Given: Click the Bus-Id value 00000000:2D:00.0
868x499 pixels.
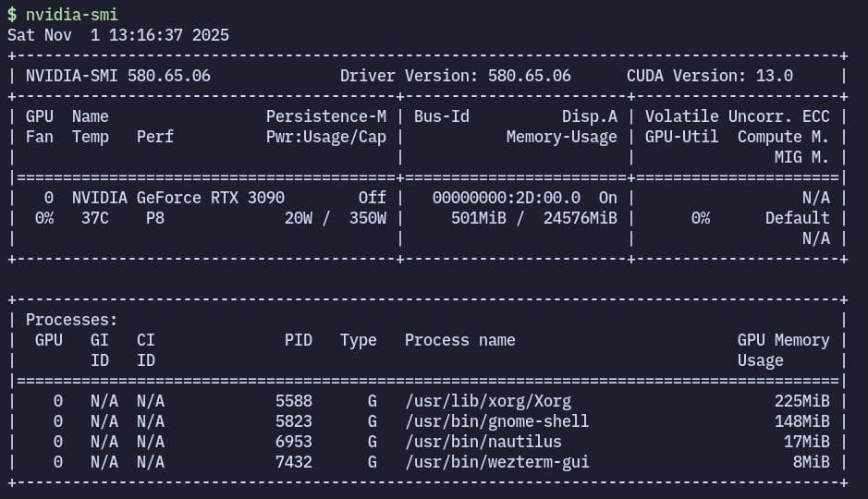Looking at the screenshot, I should tap(506, 198).
